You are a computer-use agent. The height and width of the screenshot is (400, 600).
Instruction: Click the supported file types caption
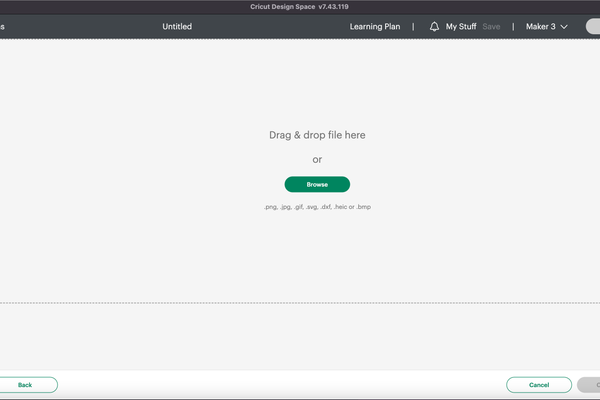(317, 207)
